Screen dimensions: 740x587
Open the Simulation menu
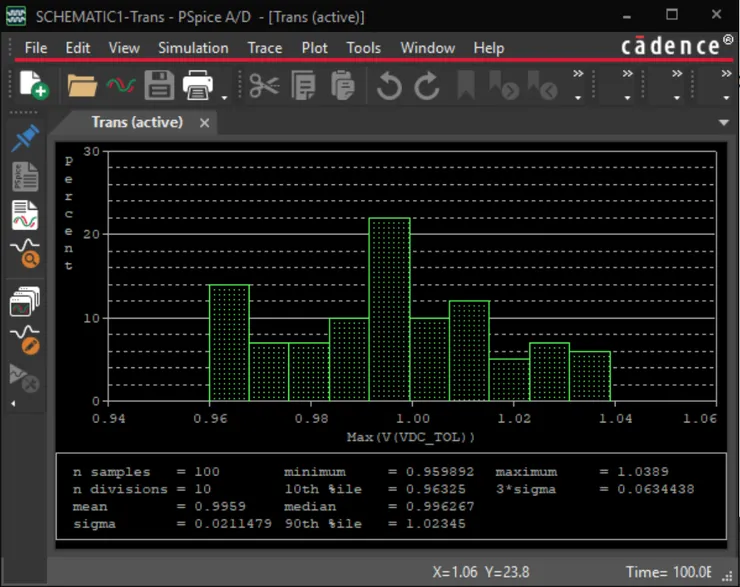(193, 48)
